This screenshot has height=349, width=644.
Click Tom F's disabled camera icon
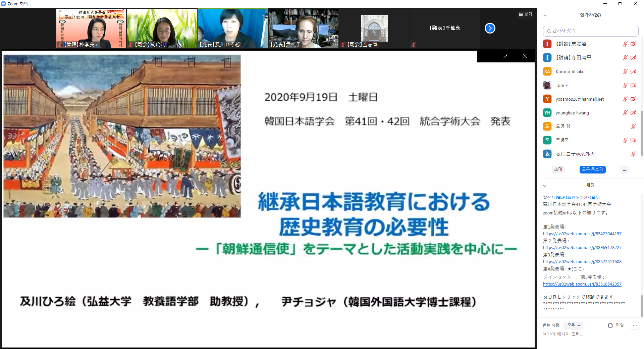click(633, 85)
